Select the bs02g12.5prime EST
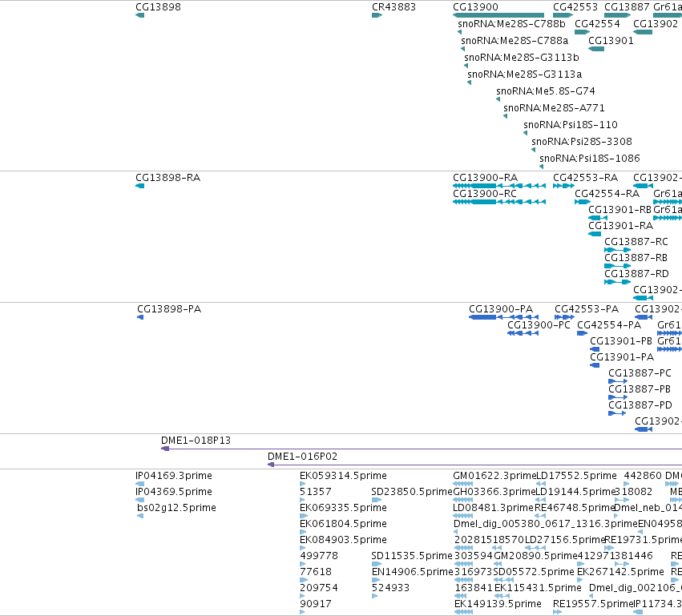 coord(140,516)
